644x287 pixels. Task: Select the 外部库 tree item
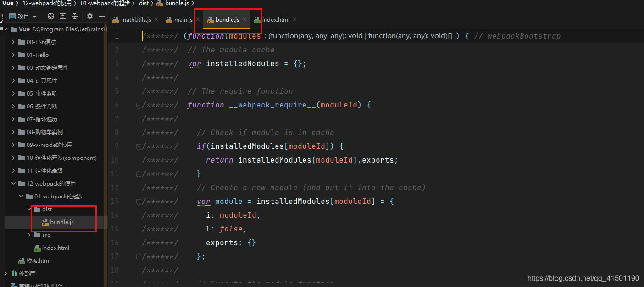click(x=27, y=273)
